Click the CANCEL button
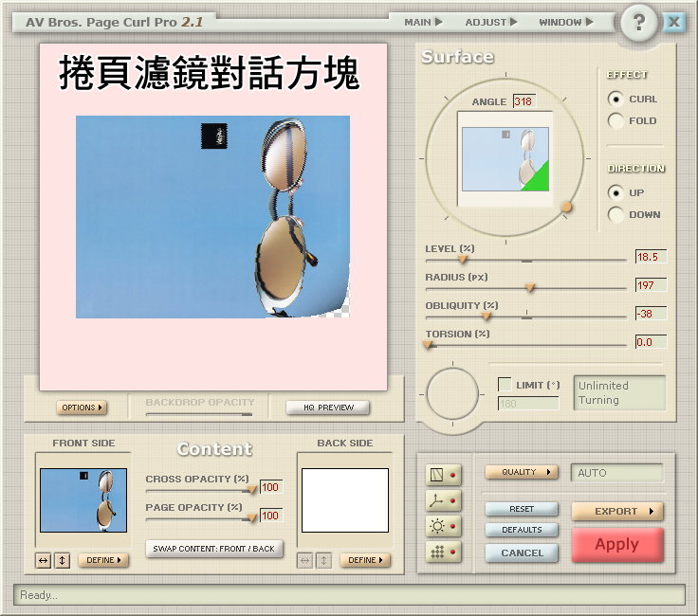698x616 pixels. pos(522,553)
